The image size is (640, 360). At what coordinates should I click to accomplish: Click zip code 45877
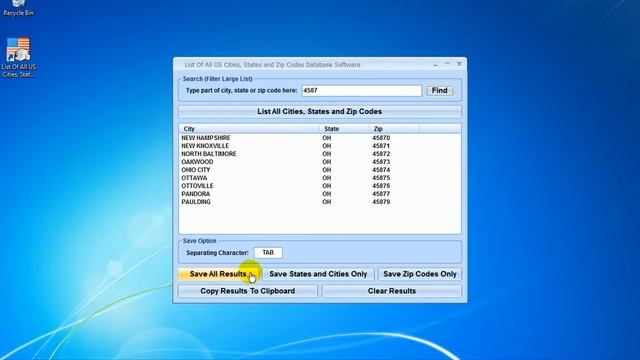coord(381,194)
